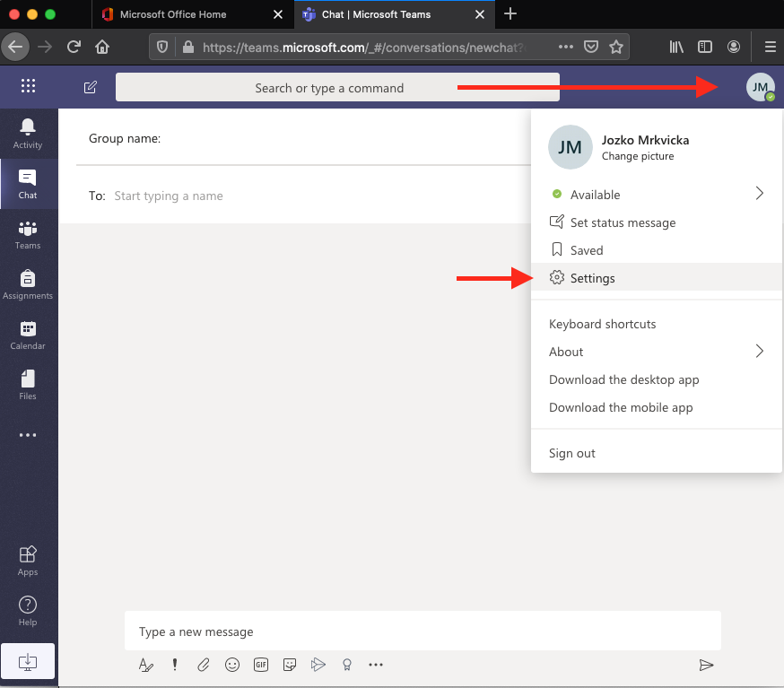
Task: Click Change picture link
Action: [638, 156]
